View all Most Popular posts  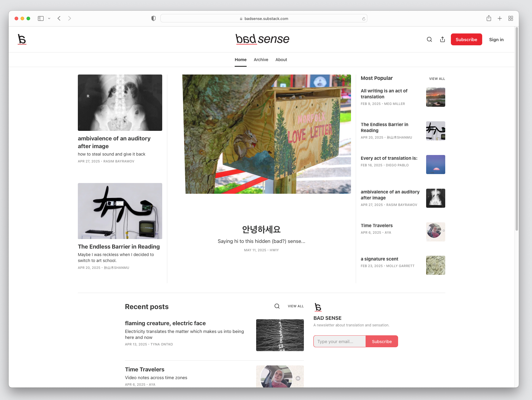(437, 79)
